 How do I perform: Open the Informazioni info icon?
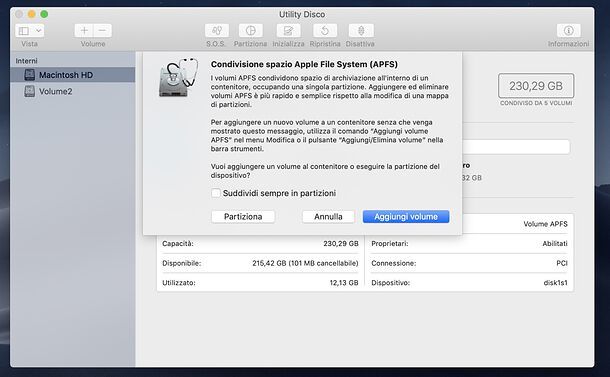569,30
